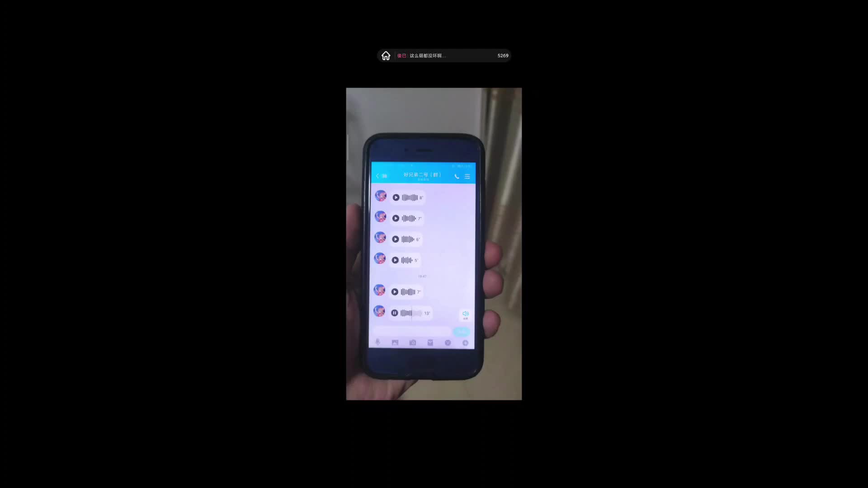
Task: Select the emoji icon in bottom toolbar
Action: [447, 342]
